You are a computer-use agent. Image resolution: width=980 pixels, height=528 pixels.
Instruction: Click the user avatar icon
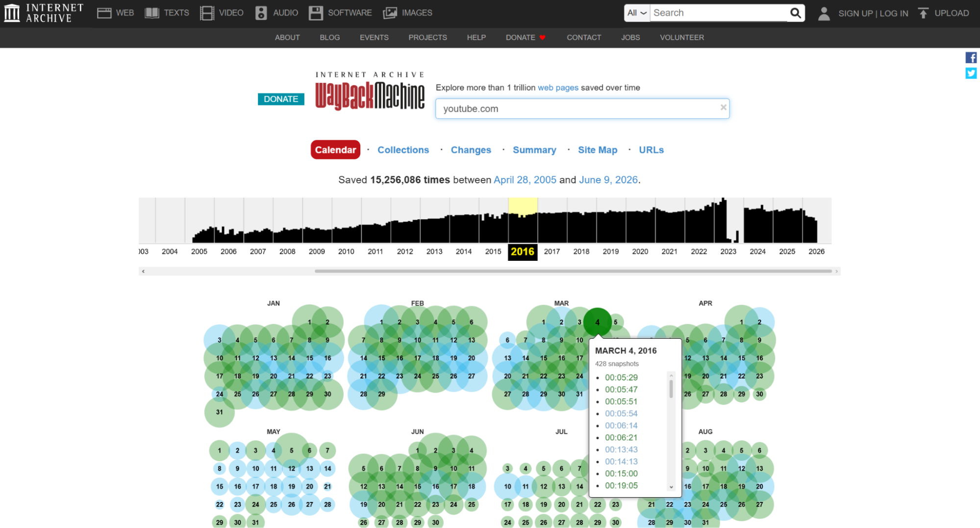(x=824, y=13)
